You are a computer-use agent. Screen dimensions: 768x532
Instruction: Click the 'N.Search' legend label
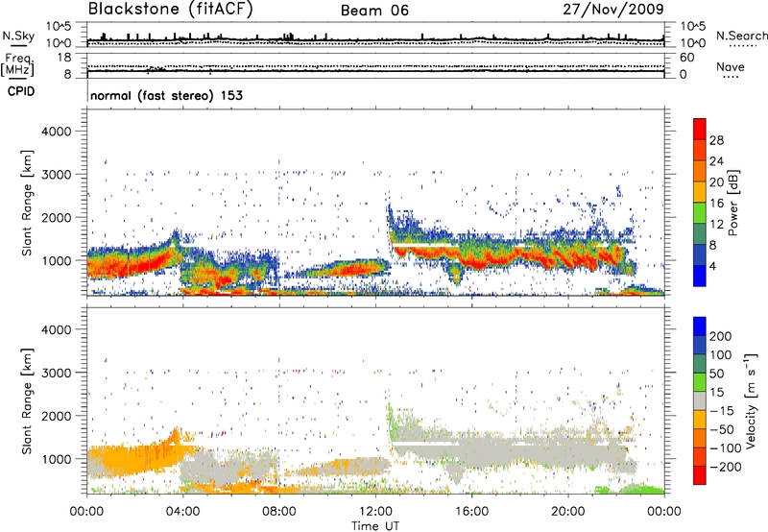click(x=741, y=36)
